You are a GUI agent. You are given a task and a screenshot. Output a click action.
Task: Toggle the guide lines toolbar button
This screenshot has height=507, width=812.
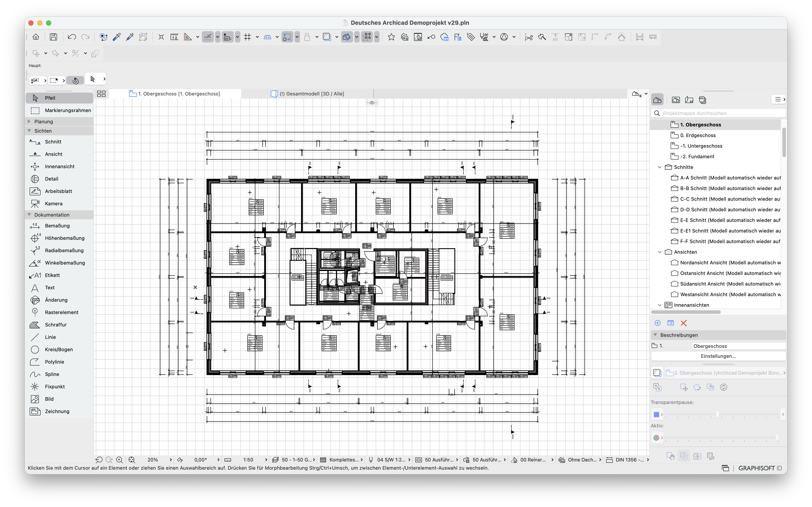208,37
